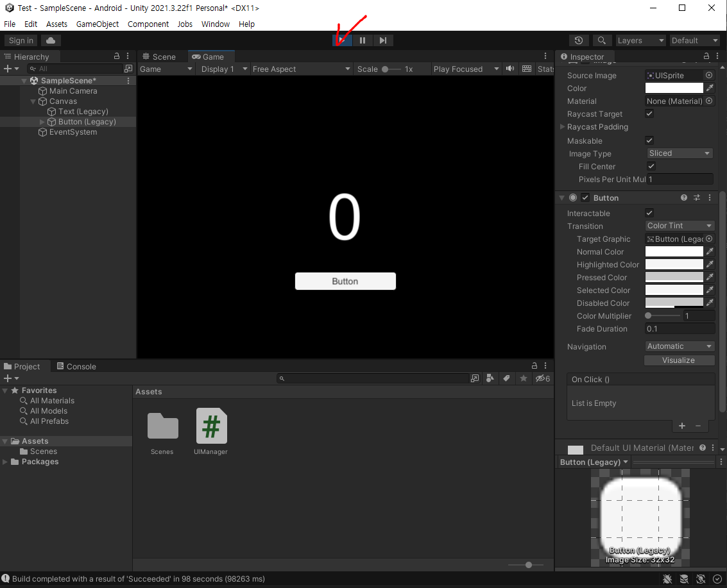Image resolution: width=727 pixels, height=588 pixels.
Task: Expand Raycast Padding section
Action: tap(562, 126)
